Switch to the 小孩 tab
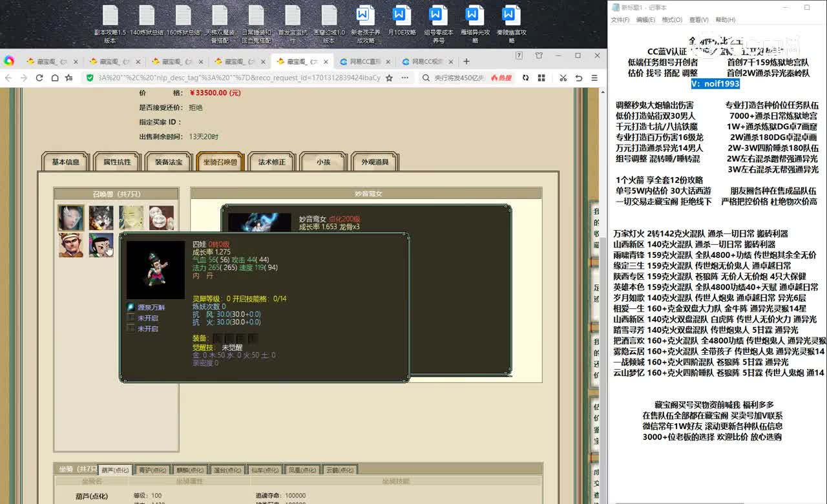Screen dimensions: 827x504 tap(323, 162)
